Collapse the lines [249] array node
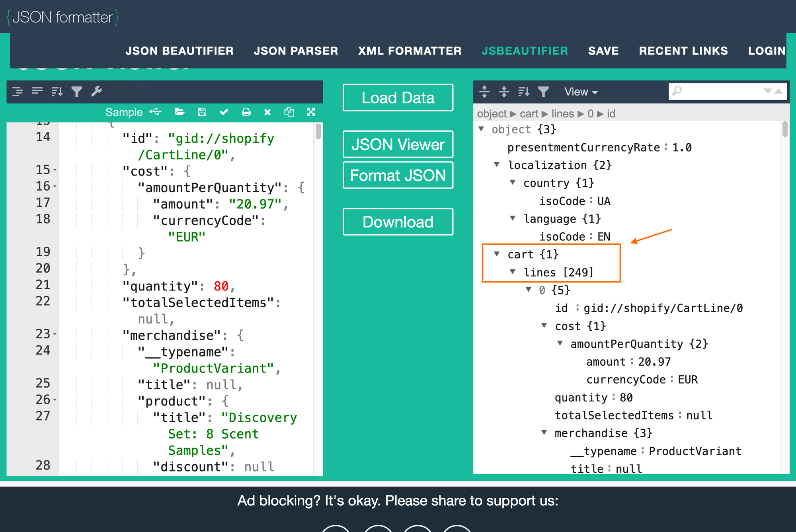Screen dimensions: 796x532 [513, 272]
